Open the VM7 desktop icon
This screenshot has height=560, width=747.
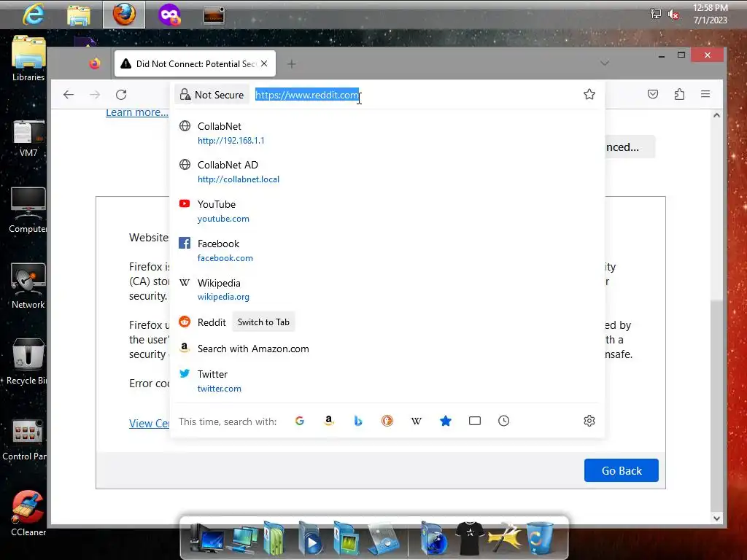coord(28,138)
